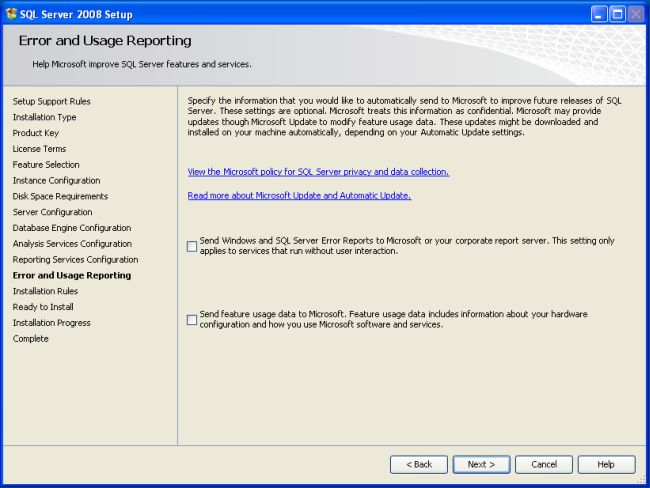Continue setup with the Next button
The height and width of the screenshot is (488, 650).
pyautogui.click(x=481, y=464)
